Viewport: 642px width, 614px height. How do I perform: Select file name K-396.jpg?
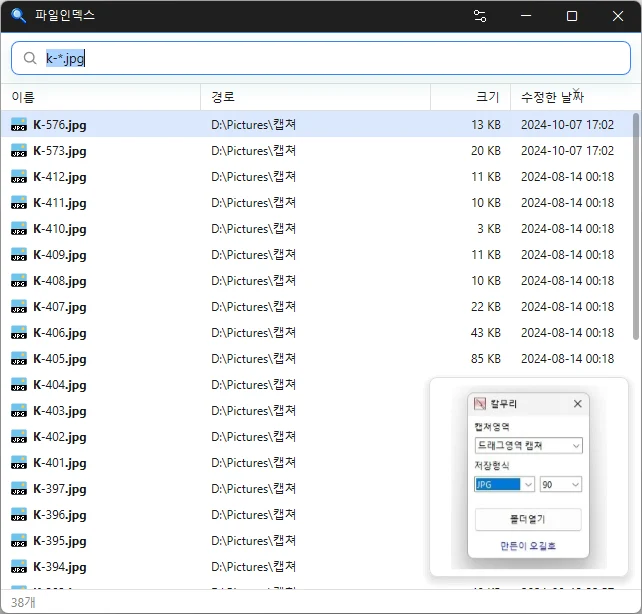point(60,515)
